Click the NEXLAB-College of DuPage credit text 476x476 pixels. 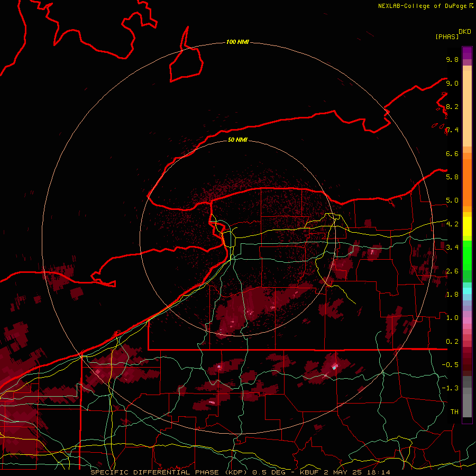coord(422,6)
